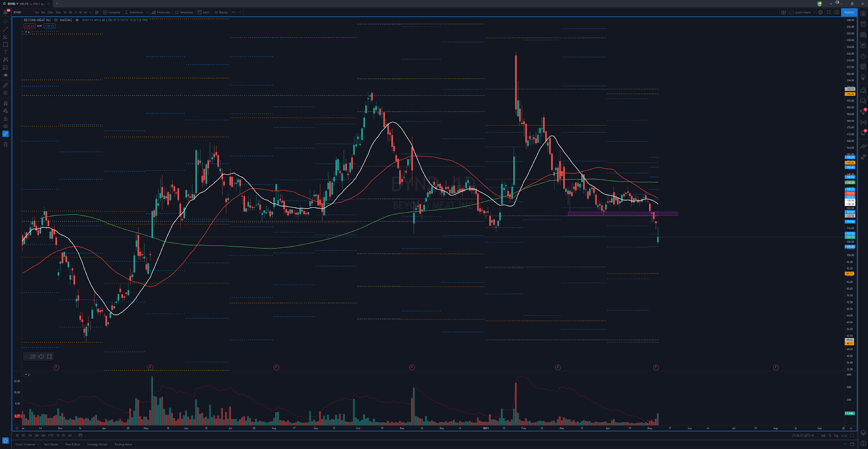Open the alerts clock panel in the right sidebar
Screen dimensions: 868x449
pyautogui.click(x=863, y=24)
